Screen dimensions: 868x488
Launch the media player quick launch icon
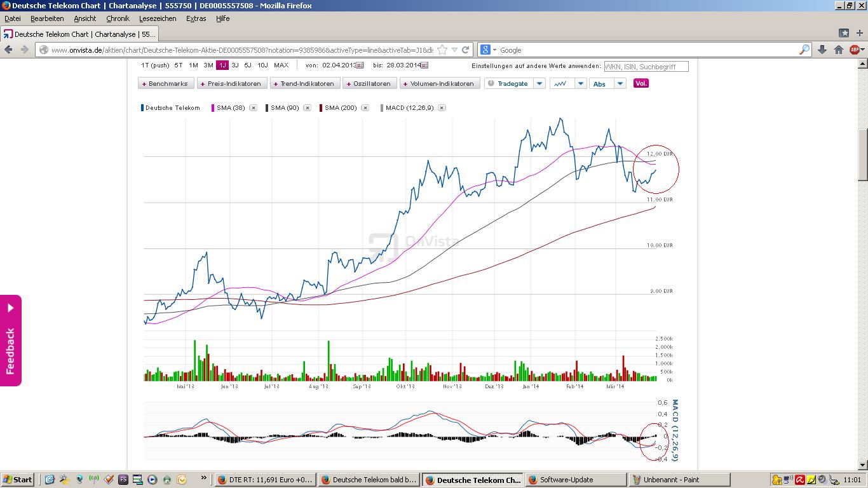[153, 480]
